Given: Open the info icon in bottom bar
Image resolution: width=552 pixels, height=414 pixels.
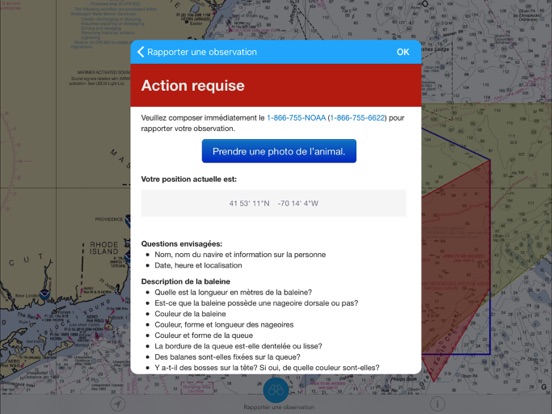Looking at the screenshot, I should pyautogui.click(x=437, y=403).
